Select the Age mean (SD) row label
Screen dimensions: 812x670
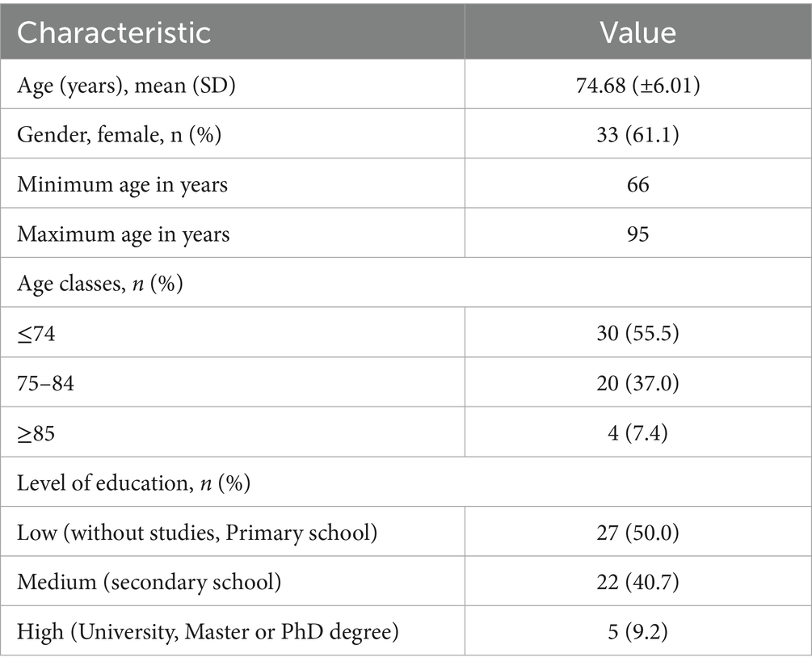126,85
